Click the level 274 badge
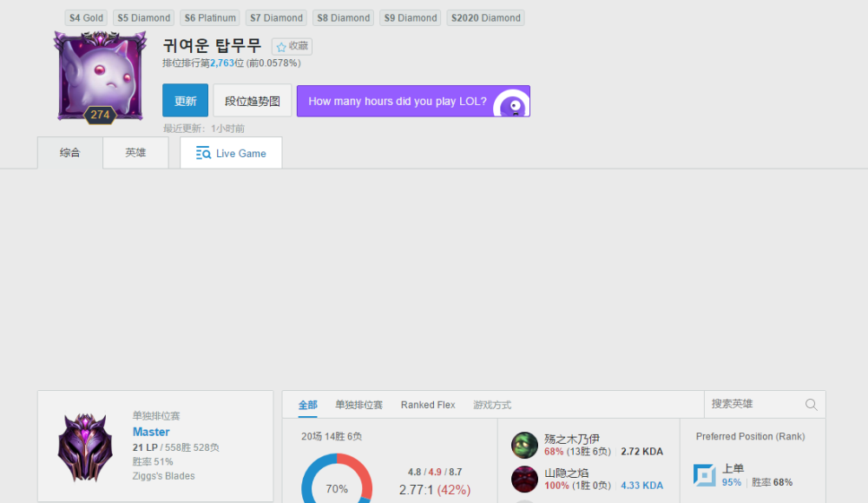Image resolution: width=868 pixels, height=503 pixels. (100, 115)
